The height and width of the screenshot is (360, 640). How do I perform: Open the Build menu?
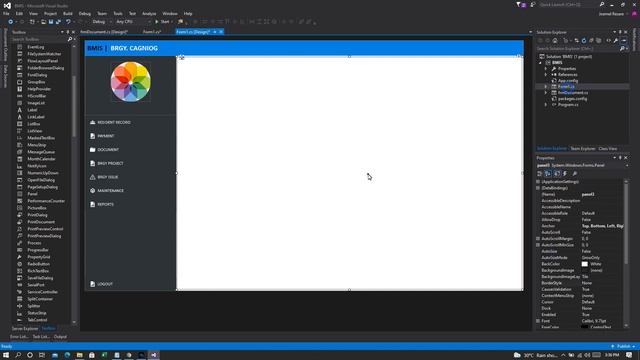pos(68,13)
